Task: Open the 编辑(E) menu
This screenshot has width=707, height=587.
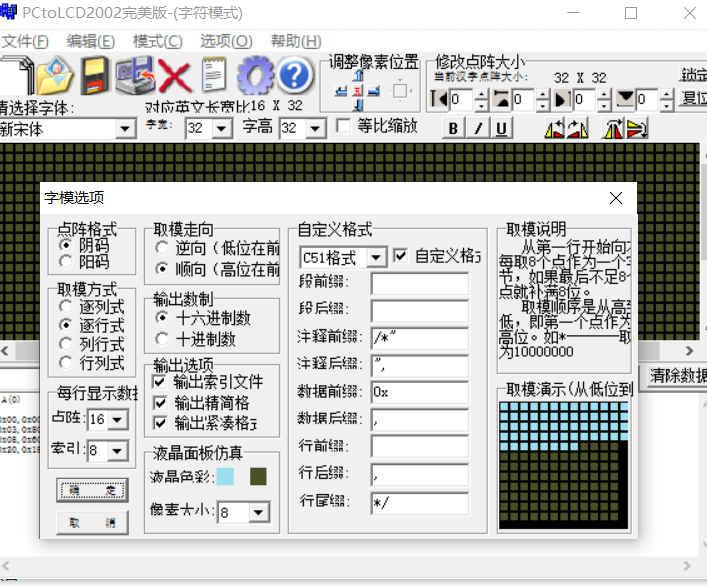Action: tap(91, 41)
